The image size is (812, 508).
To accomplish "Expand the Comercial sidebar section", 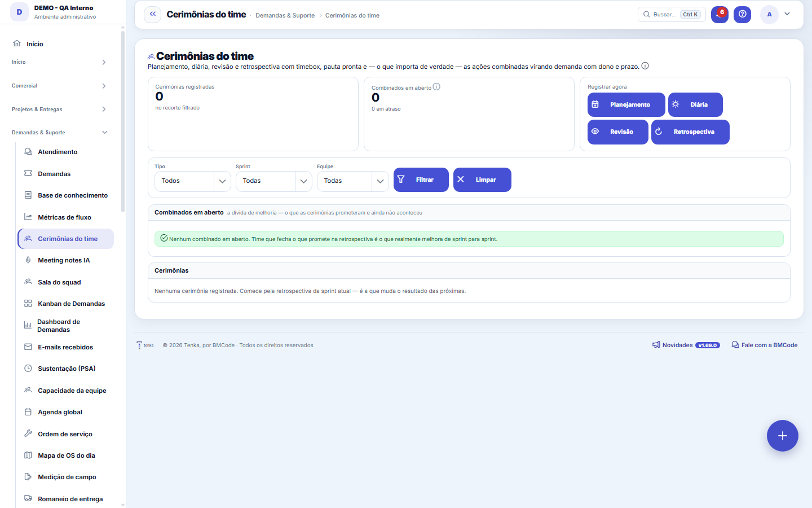I will coord(60,86).
